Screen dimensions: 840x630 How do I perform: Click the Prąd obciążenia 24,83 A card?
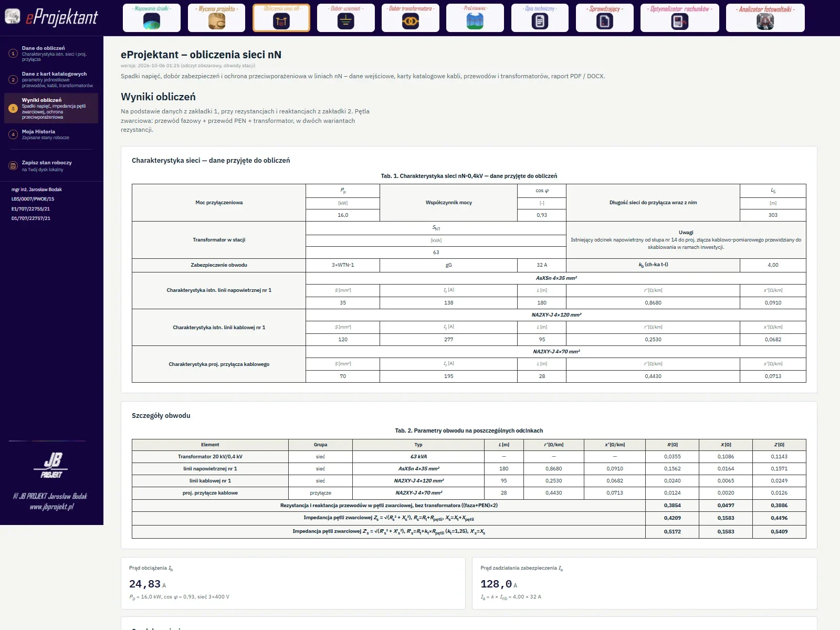click(293, 583)
